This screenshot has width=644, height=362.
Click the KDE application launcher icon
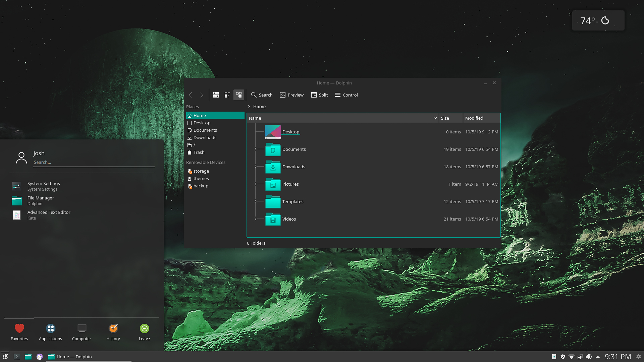tap(5, 357)
